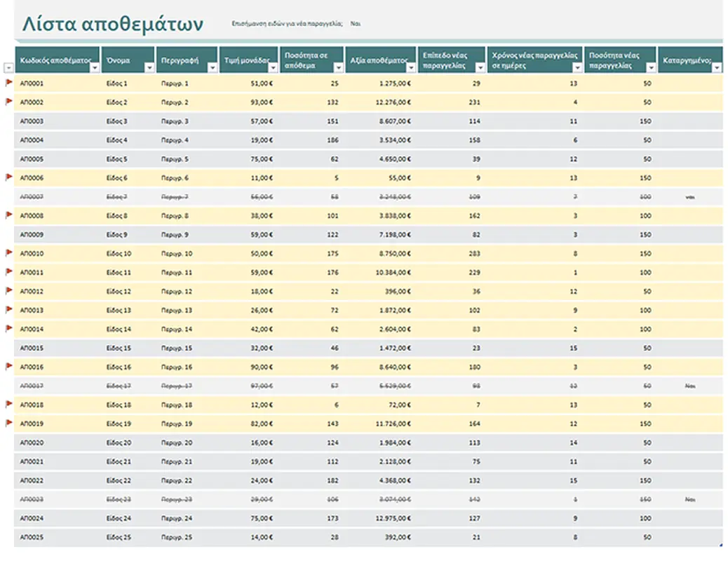Viewport: 728px width, 561px height.
Task: Click the red flag next to ΑΠ0016
Action: click(9, 366)
